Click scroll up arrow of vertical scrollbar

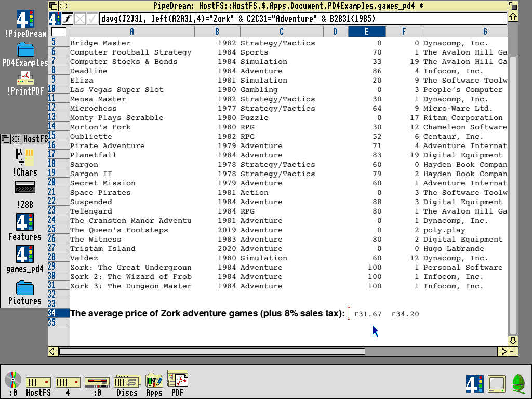[513, 17]
